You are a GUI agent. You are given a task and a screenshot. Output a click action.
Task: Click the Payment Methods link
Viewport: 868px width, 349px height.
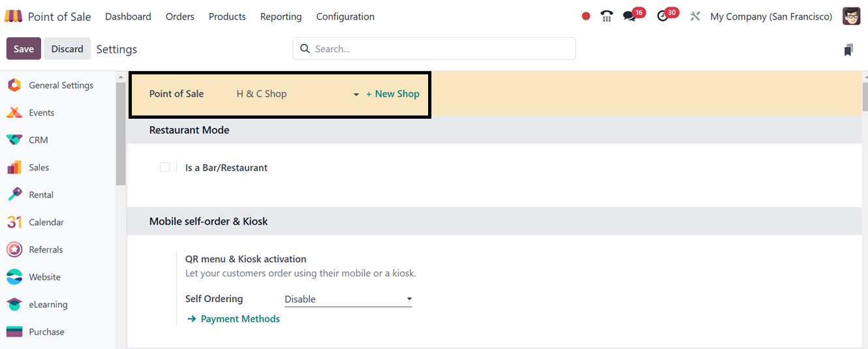click(240, 319)
